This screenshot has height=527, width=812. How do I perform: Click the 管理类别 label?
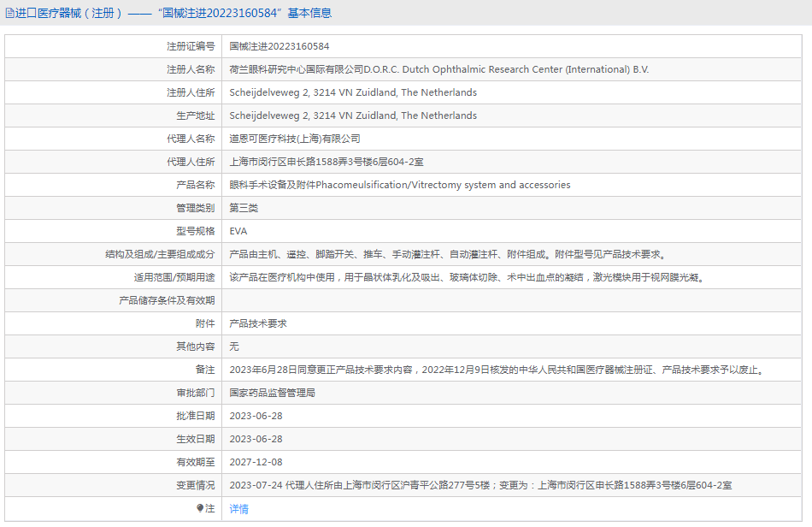point(195,208)
